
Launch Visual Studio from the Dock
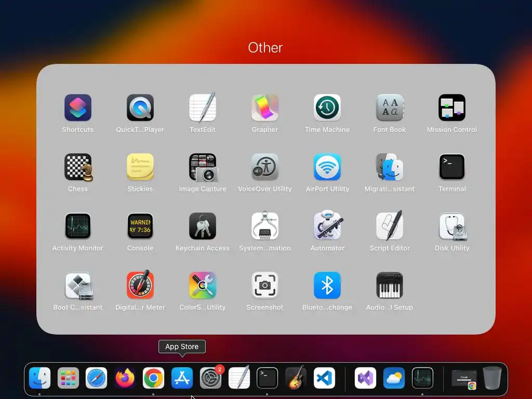click(x=365, y=378)
